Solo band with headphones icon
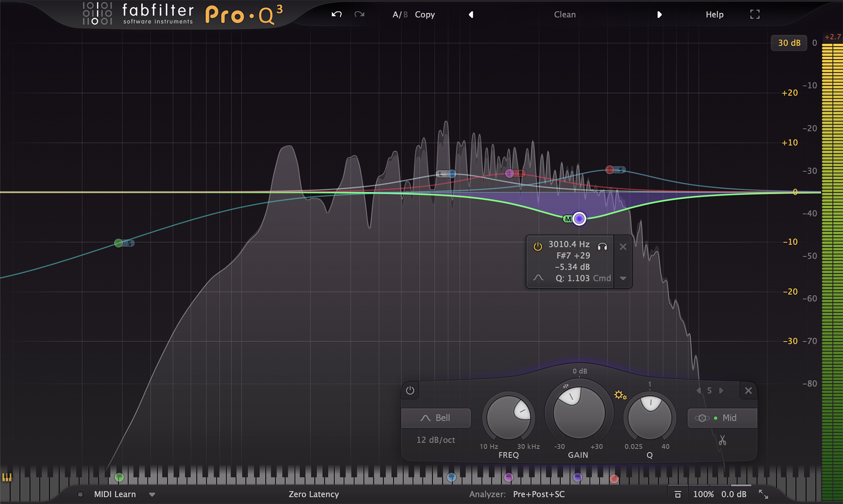The image size is (843, 504). pyautogui.click(x=602, y=247)
